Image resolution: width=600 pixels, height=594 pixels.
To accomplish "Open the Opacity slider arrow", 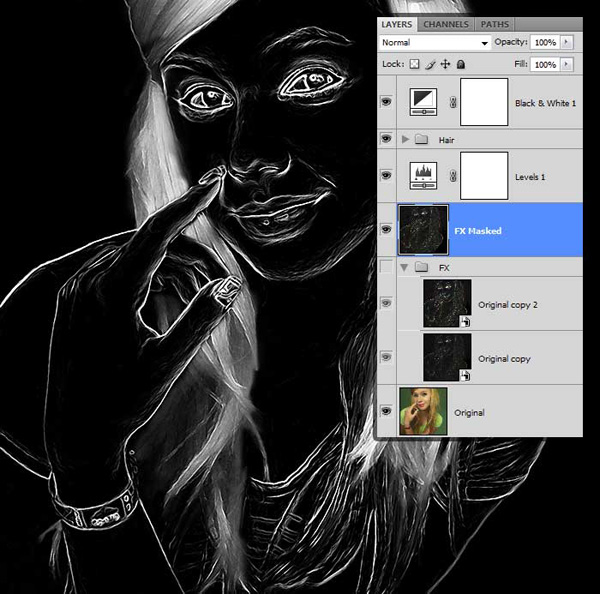I will point(567,43).
